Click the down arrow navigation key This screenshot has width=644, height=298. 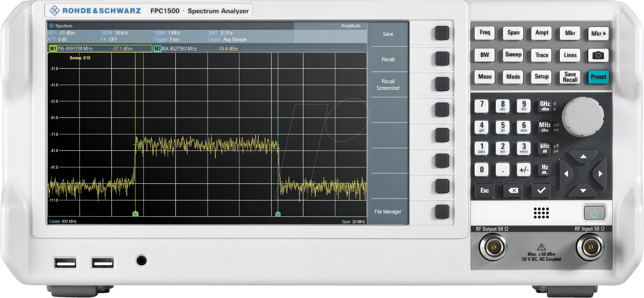point(583,190)
